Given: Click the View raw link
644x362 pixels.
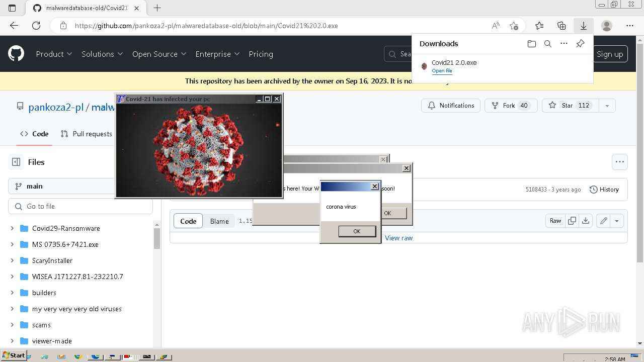Looking at the screenshot, I should (398, 238).
